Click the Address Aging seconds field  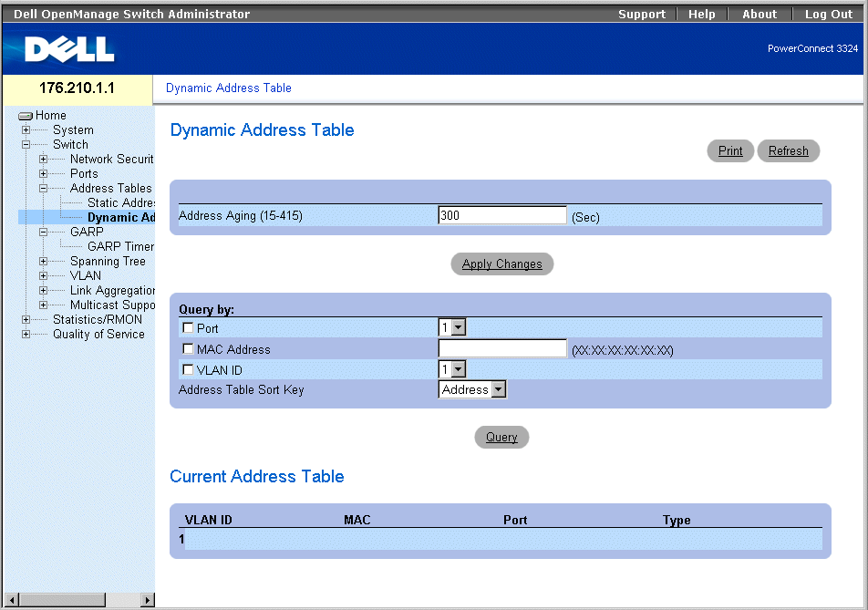click(502, 215)
